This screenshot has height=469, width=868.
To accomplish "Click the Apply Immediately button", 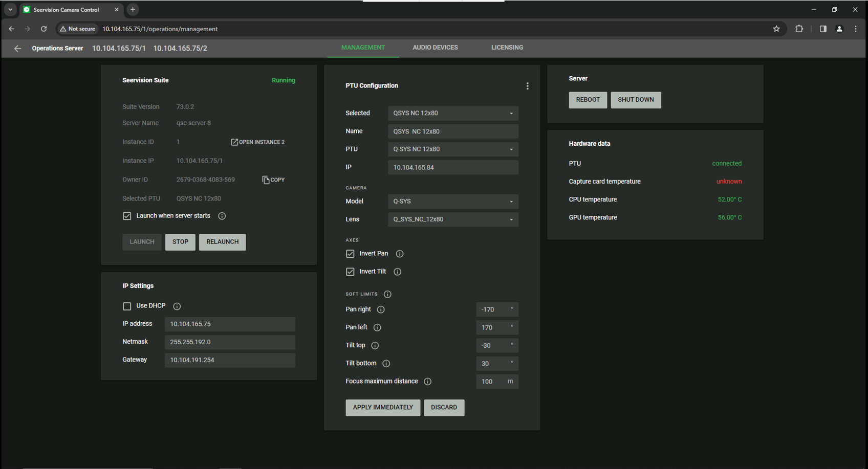I will tap(382, 408).
